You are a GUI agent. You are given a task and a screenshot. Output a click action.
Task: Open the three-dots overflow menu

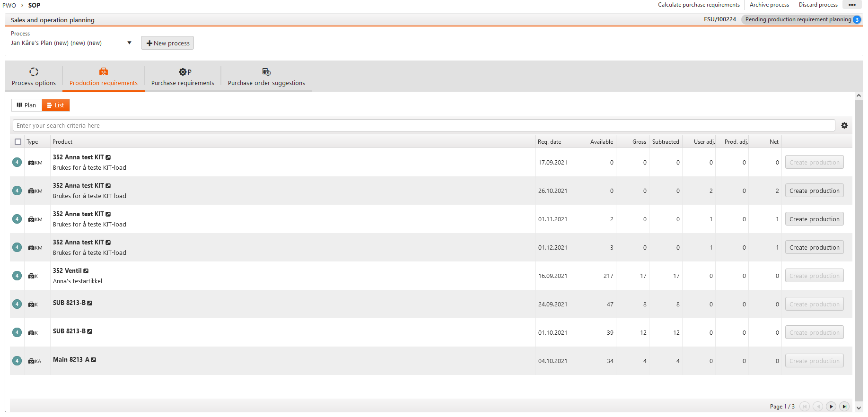[852, 5]
